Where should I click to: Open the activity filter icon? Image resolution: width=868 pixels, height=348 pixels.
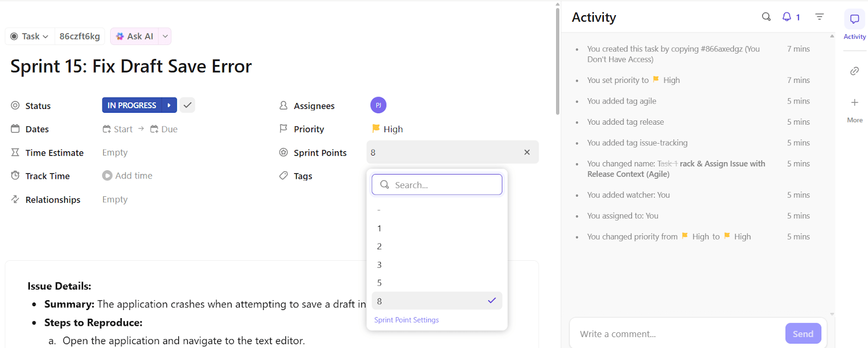(819, 17)
